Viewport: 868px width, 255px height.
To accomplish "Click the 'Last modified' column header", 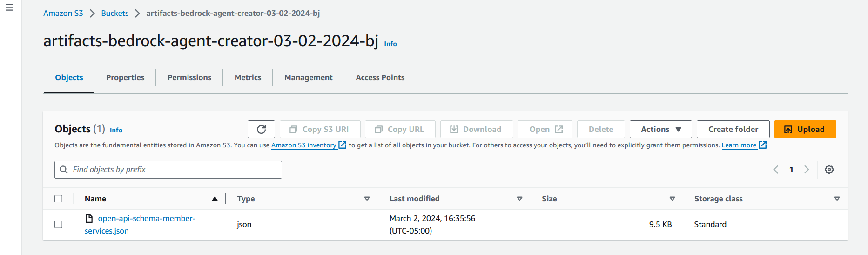I will point(414,199).
